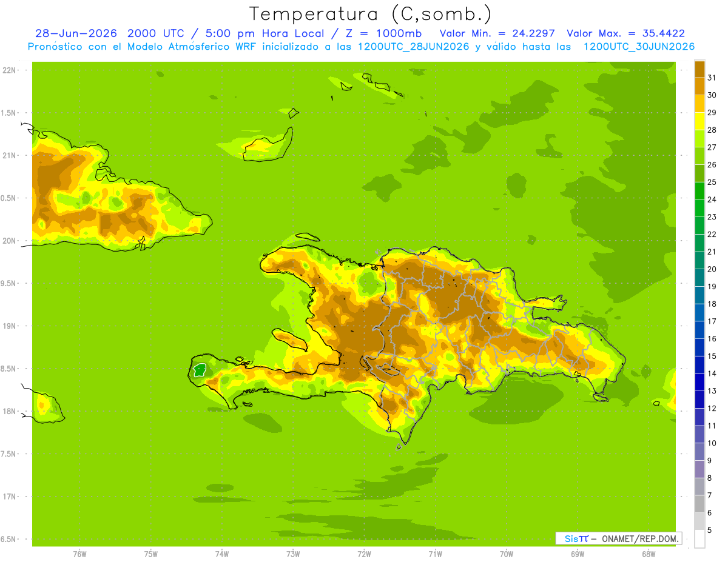Click the "18N" latitude axis label
This screenshot has width=728, height=562.
[x=10, y=411]
